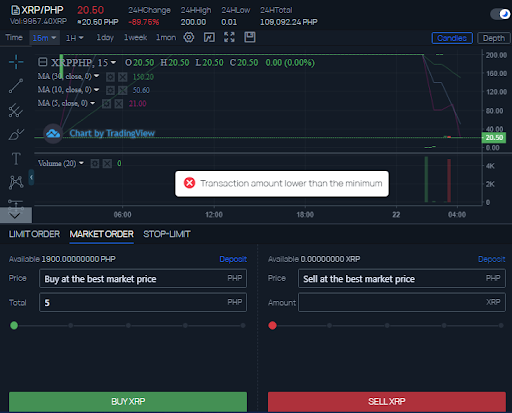Image resolution: width=512 pixels, height=413 pixels.
Task: Expand more drawing tools chevron
Action: (15, 216)
